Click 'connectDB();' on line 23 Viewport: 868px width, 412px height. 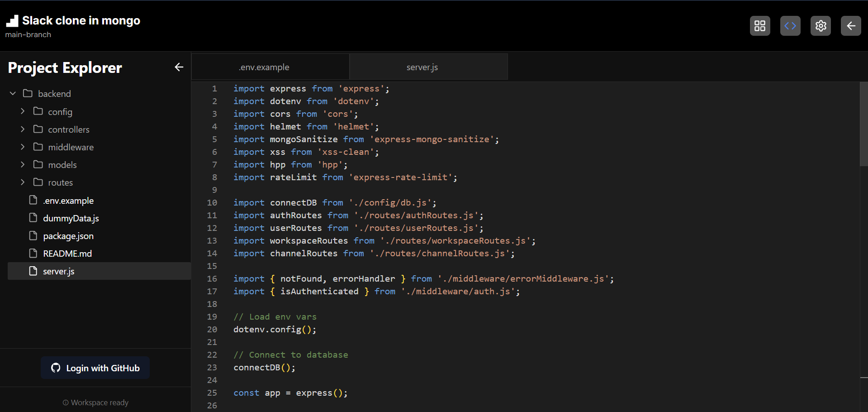(x=265, y=368)
